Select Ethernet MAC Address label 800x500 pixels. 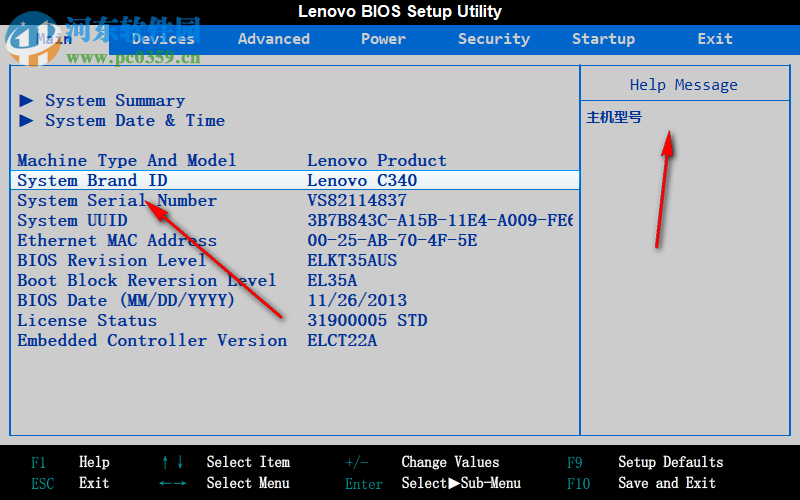117,240
